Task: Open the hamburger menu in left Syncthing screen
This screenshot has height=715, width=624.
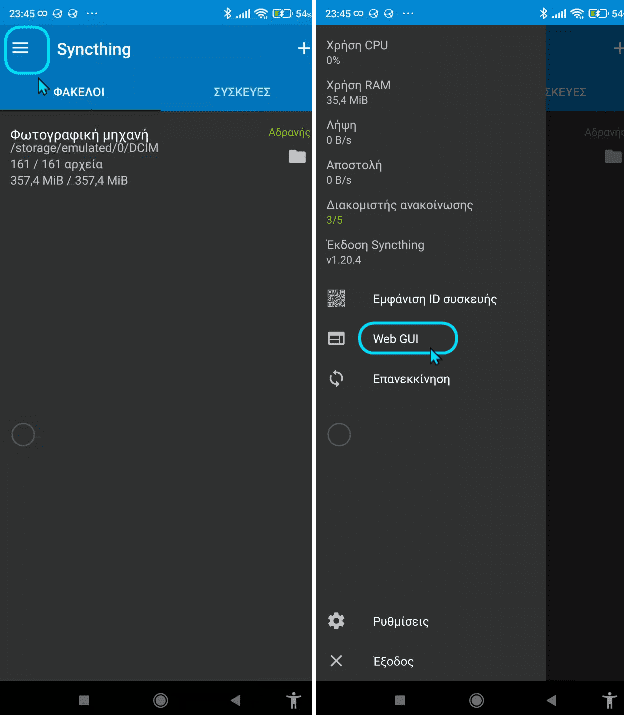Action: tap(21, 48)
